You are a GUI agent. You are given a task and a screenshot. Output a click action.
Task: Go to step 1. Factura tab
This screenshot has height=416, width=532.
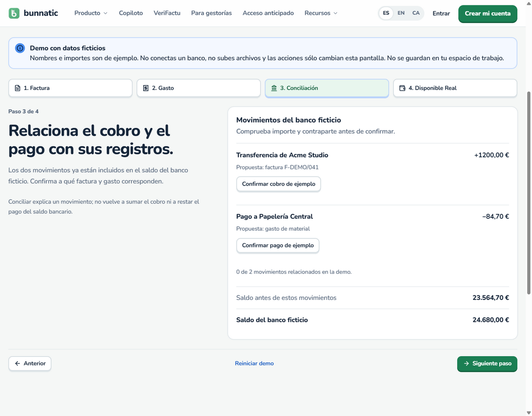click(x=70, y=88)
